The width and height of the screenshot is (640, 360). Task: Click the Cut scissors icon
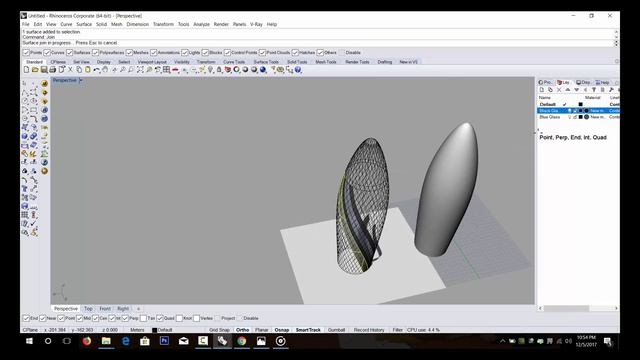click(x=70, y=70)
